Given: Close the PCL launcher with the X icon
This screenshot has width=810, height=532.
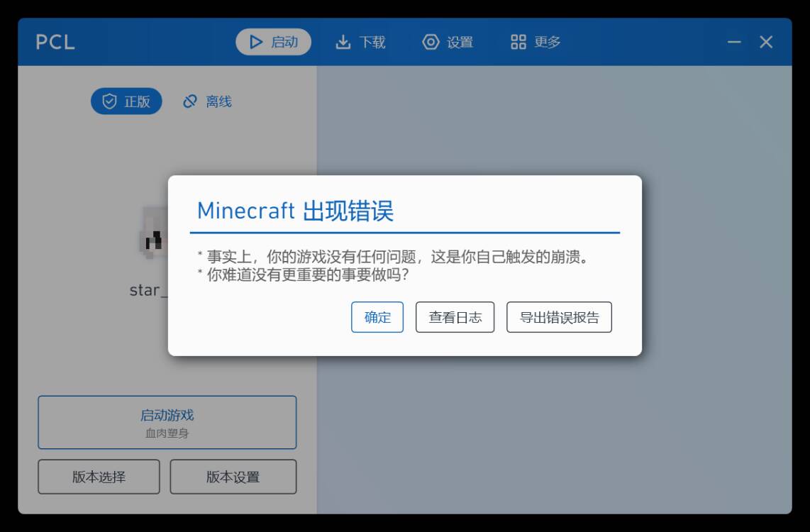Looking at the screenshot, I should click(766, 42).
